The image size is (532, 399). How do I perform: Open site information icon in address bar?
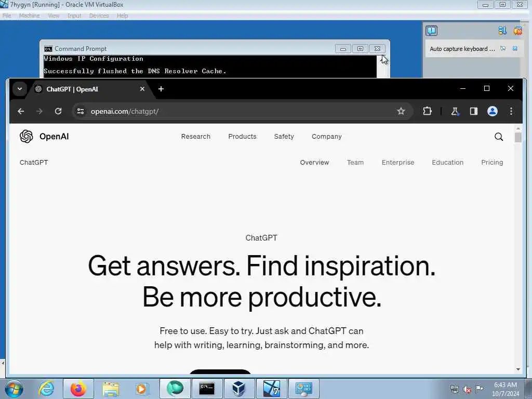click(81, 111)
